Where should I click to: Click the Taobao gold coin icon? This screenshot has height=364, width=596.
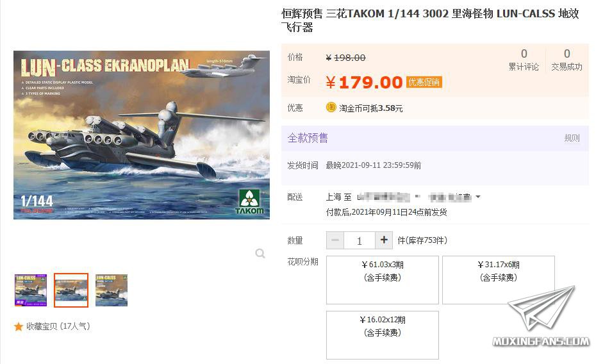331,108
